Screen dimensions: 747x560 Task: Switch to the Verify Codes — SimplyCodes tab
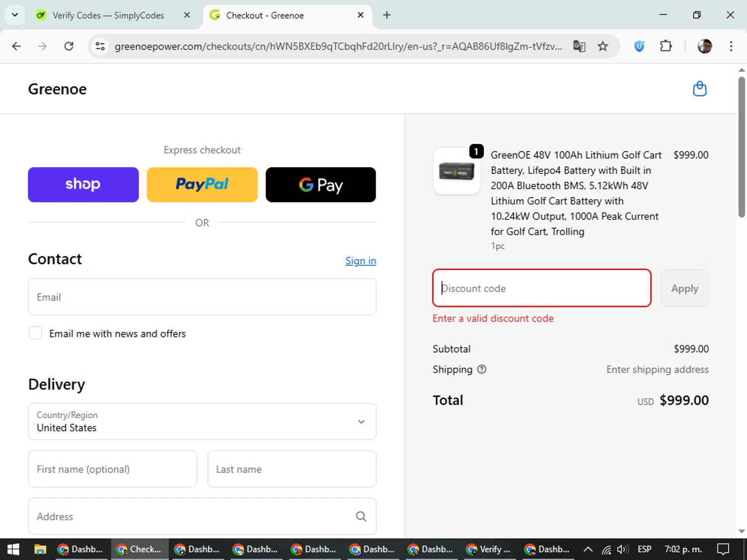tap(108, 15)
